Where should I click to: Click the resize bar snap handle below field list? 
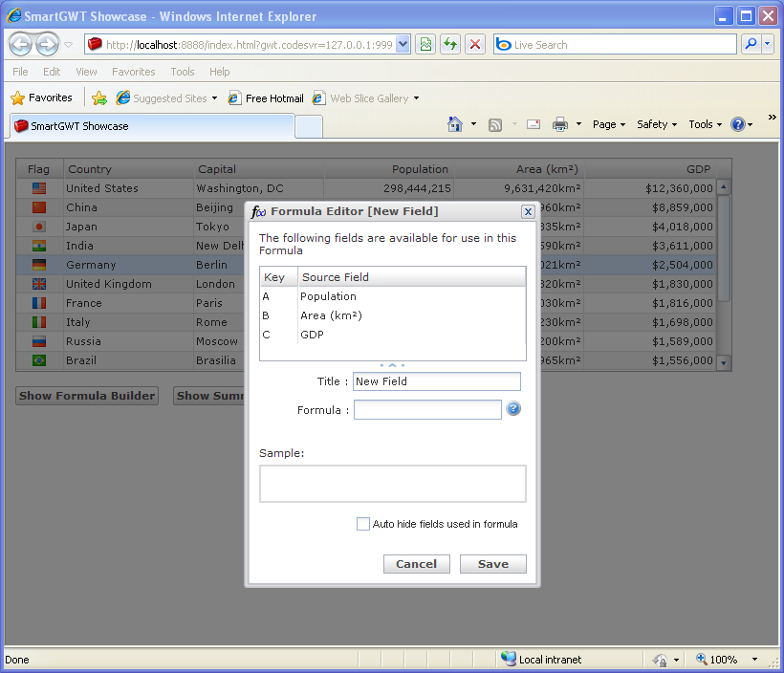tap(393, 365)
